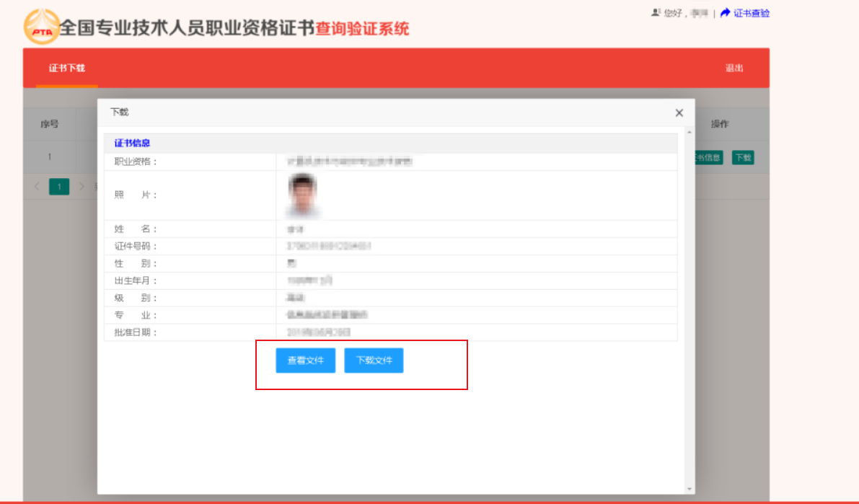Screen dimensions: 859x504
Task: Click the green 证书信息 button in table
Action: click(x=708, y=158)
